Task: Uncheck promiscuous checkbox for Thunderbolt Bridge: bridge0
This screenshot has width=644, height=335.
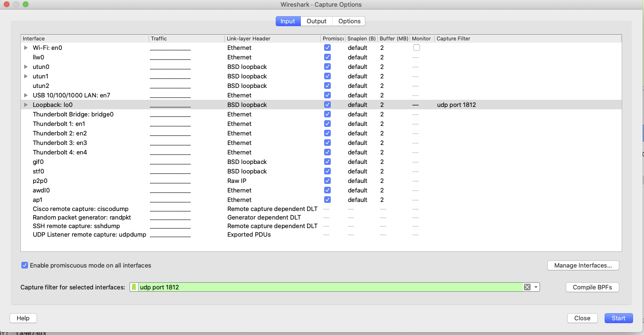Action: [x=327, y=114]
